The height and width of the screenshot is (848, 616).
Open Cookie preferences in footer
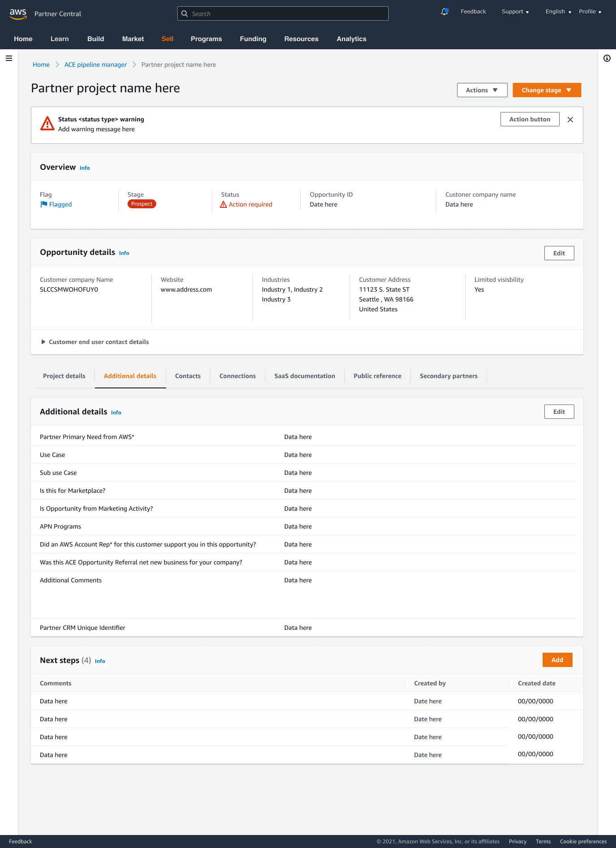coord(583,841)
